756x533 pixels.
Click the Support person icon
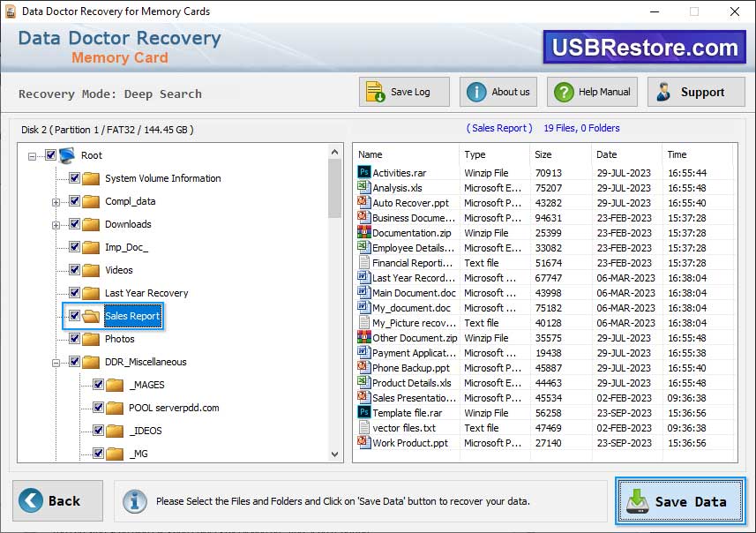click(x=664, y=92)
